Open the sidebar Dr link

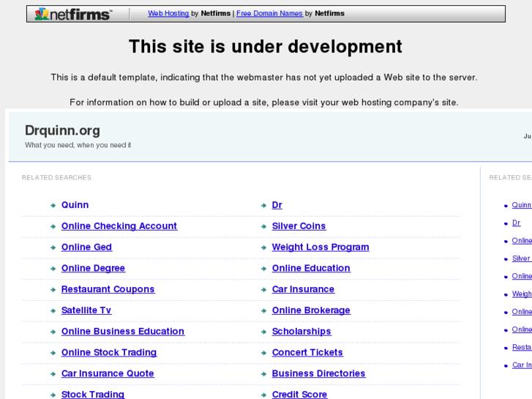click(517, 223)
